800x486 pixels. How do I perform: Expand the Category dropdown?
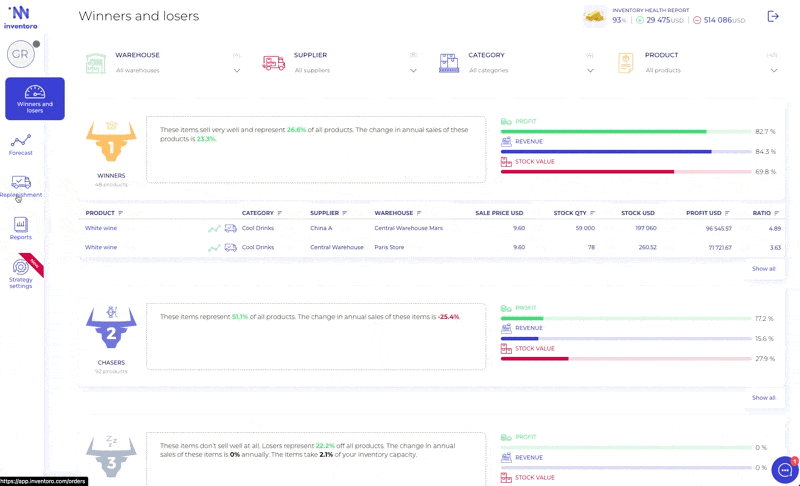pos(590,70)
